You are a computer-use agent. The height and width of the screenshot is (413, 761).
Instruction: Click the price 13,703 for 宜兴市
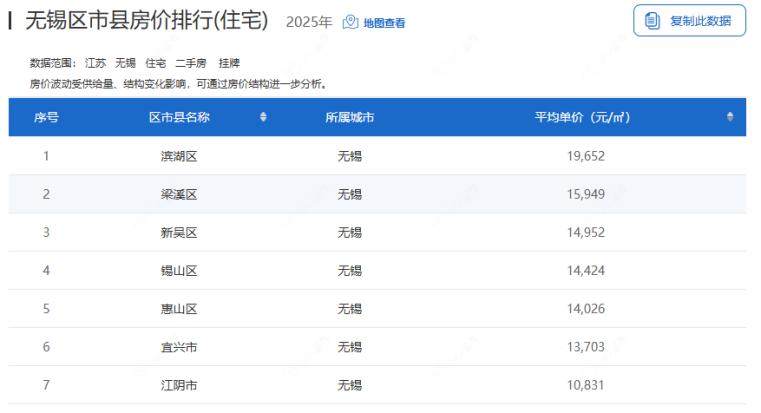tap(586, 347)
